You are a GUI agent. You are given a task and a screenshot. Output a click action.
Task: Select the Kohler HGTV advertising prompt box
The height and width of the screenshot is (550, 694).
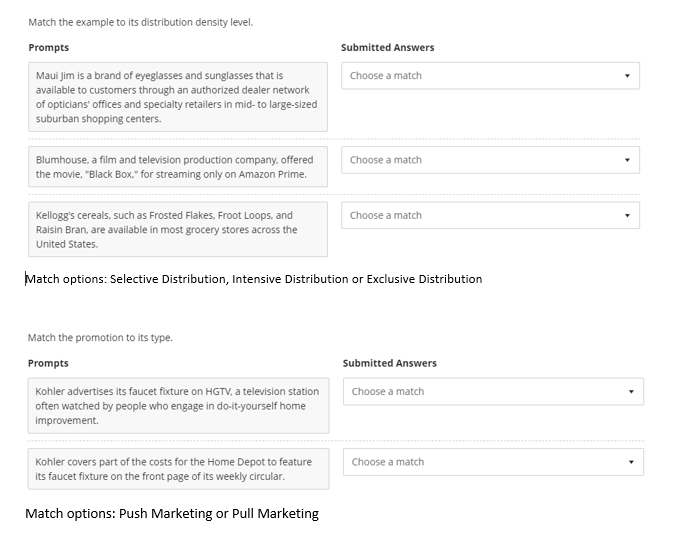coord(178,406)
